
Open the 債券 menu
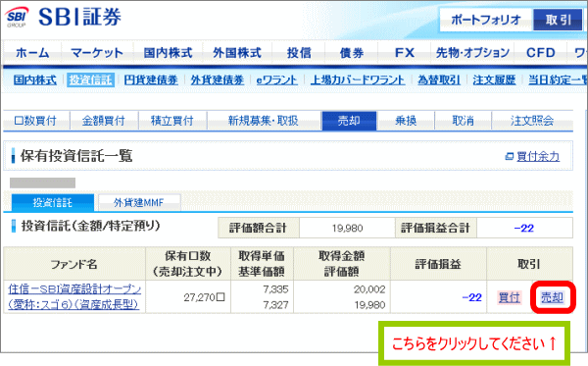(352, 53)
